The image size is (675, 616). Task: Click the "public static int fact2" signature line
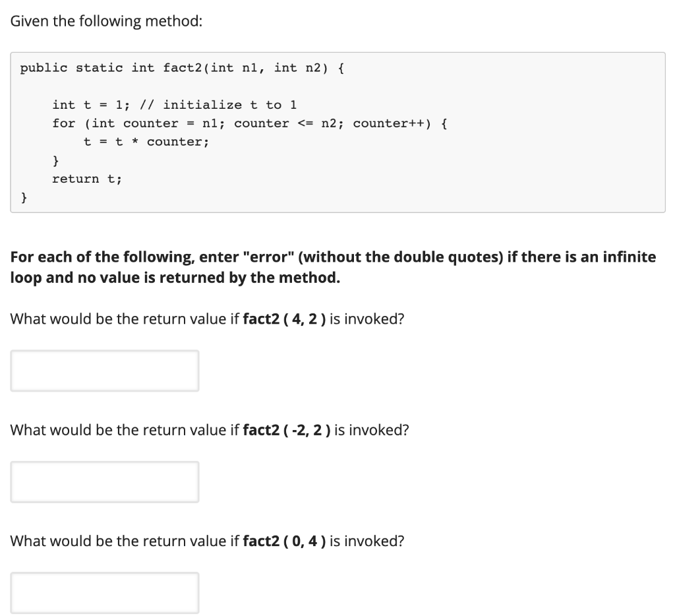(x=182, y=68)
